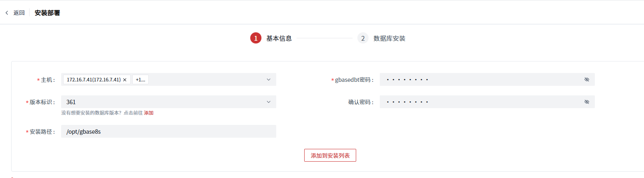
Task: Toggle visibility of 确认密码 via eye icon
Action: coord(587,102)
